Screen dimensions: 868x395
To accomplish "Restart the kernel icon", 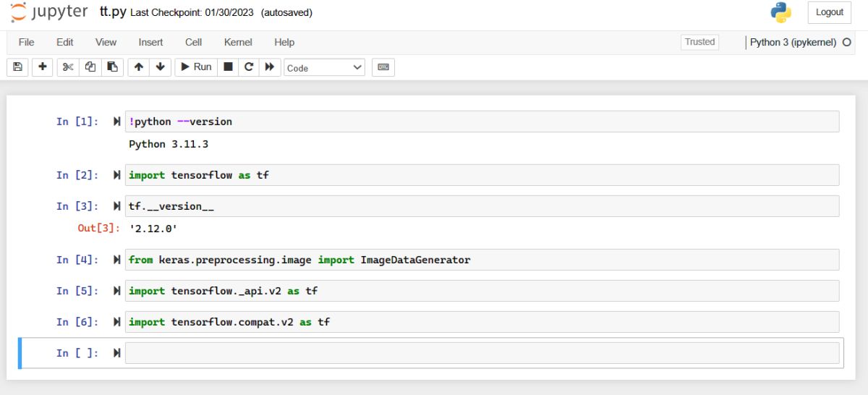I will coord(249,67).
